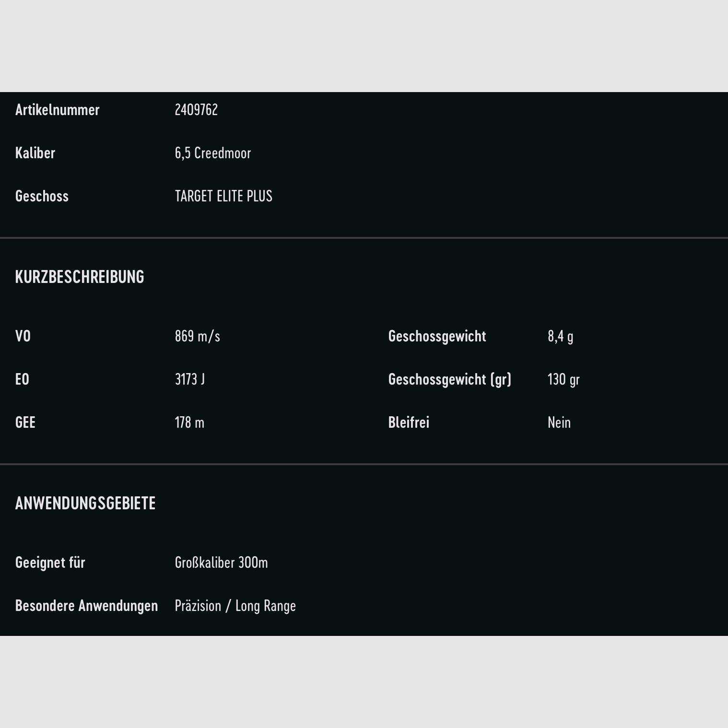Select the 178 m value
This screenshot has height=728, width=728.
[x=189, y=423]
